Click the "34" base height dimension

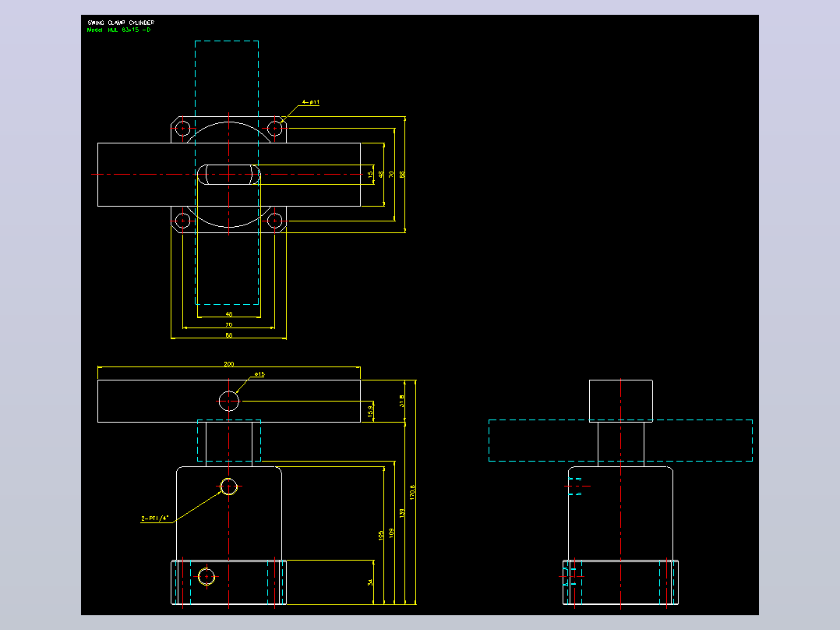pos(370,582)
